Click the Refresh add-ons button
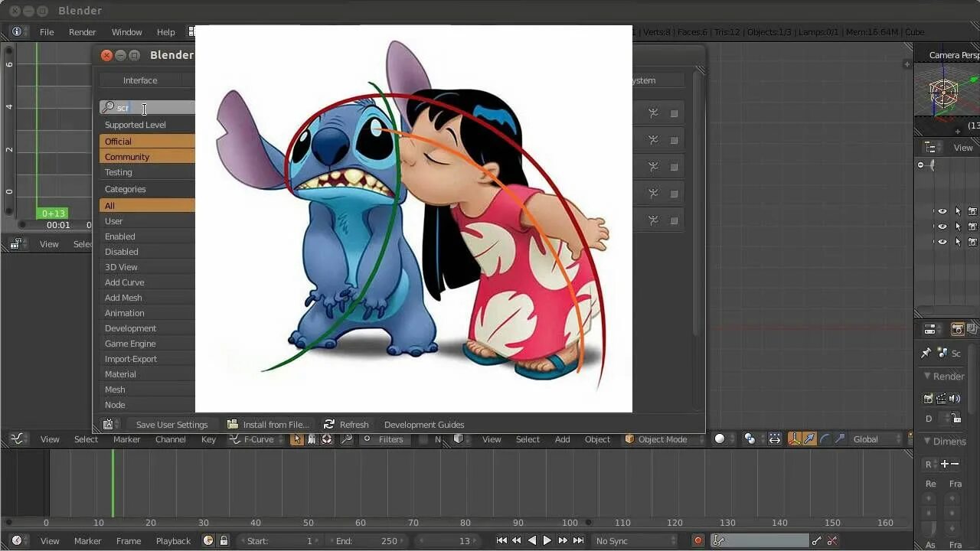Image resolution: width=980 pixels, height=551 pixels. click(346, 424)
